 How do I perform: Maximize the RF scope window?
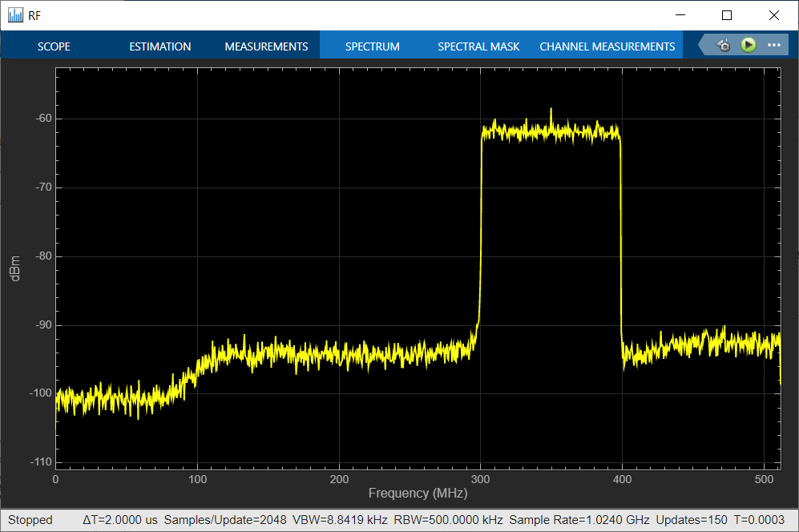[727, 15]
